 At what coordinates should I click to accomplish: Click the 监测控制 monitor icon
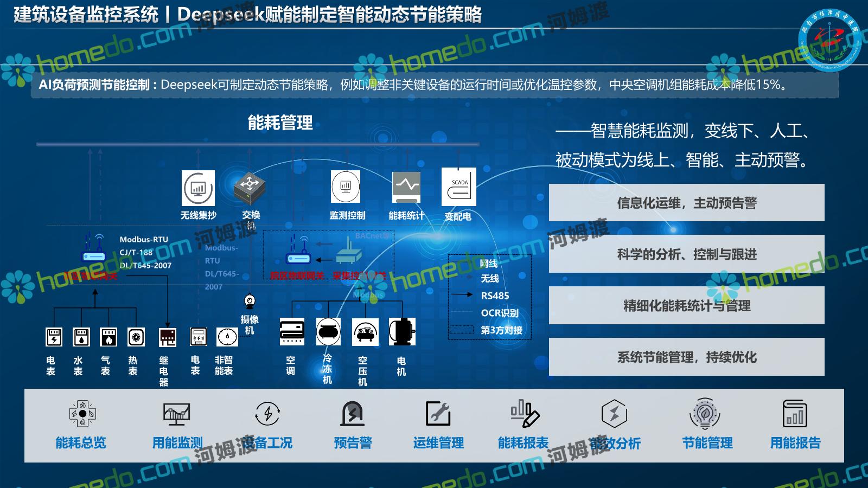(x=346, y=187)
